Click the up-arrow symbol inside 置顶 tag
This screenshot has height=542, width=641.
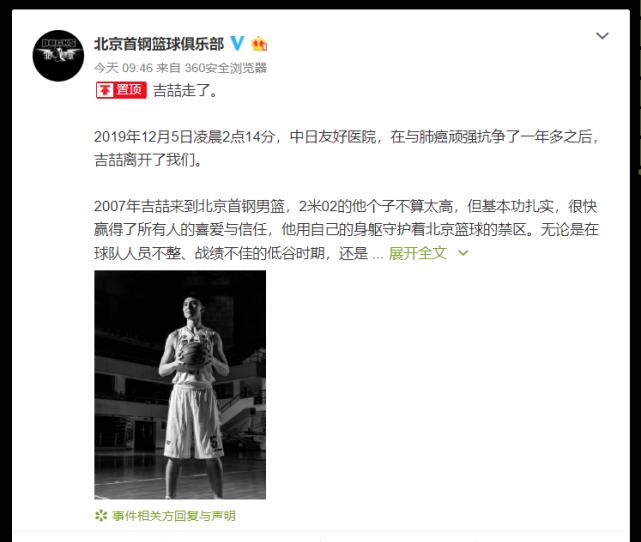pyautogui.click(x=105, y=90)
